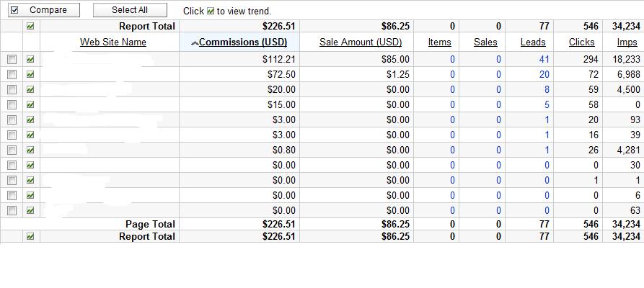
Task: Check the box for the $112.21 row
Action: 12,60
